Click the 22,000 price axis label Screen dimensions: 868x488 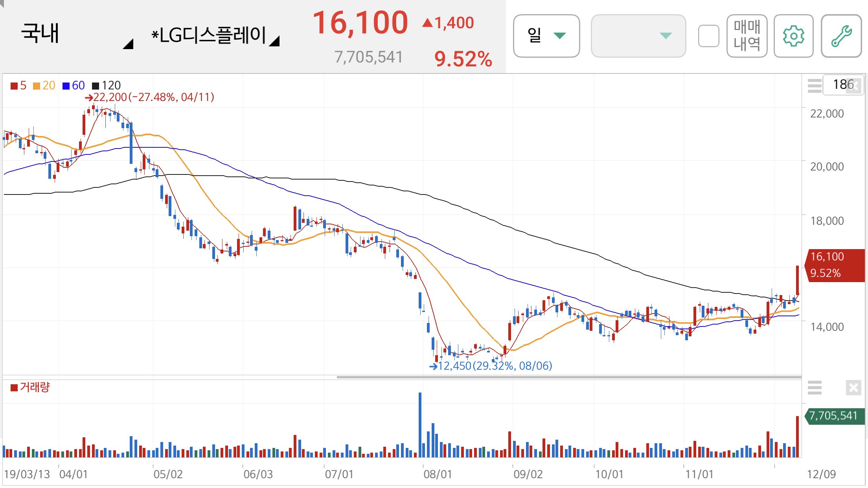click(827, 114)
